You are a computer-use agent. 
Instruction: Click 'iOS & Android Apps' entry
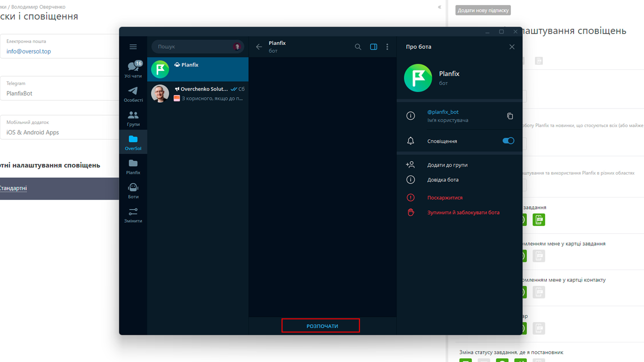click(x=33, y=132)
